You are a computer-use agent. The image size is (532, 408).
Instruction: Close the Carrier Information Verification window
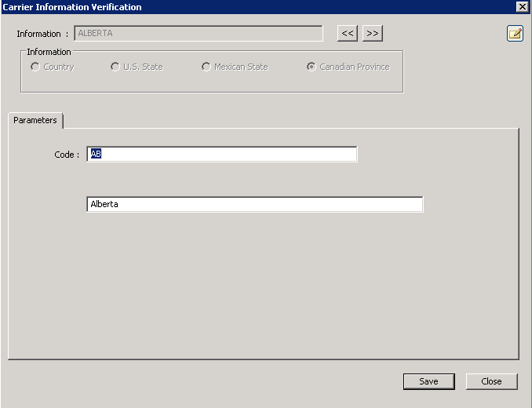coord(522,7)
